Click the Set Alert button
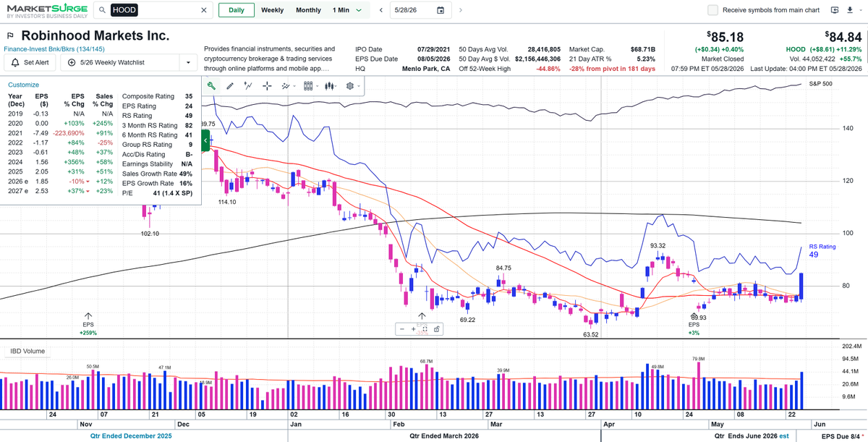This screenshot has width=868, height=442. coord(30,62)
